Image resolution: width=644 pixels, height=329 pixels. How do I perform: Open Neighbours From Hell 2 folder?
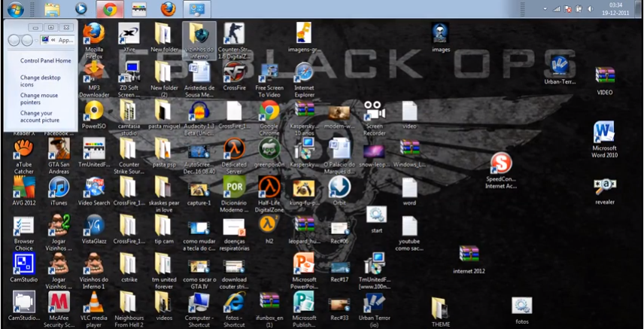click(129, 309)
